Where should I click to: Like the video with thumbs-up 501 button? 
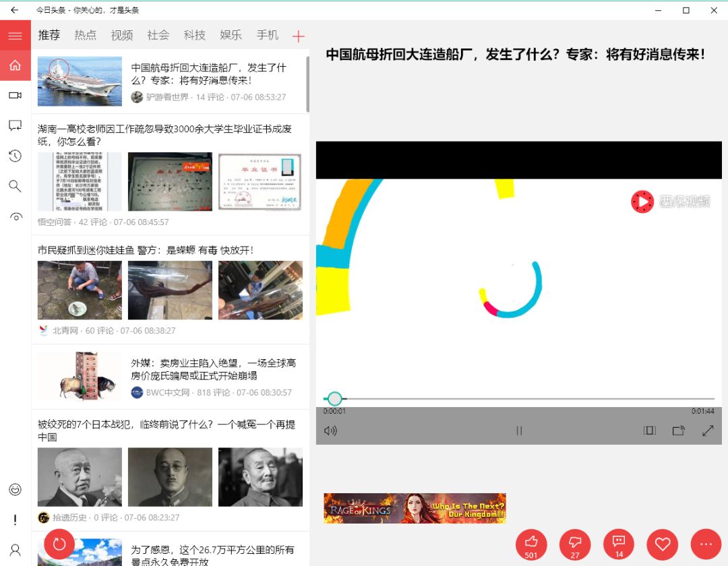[x=531, y=544]
